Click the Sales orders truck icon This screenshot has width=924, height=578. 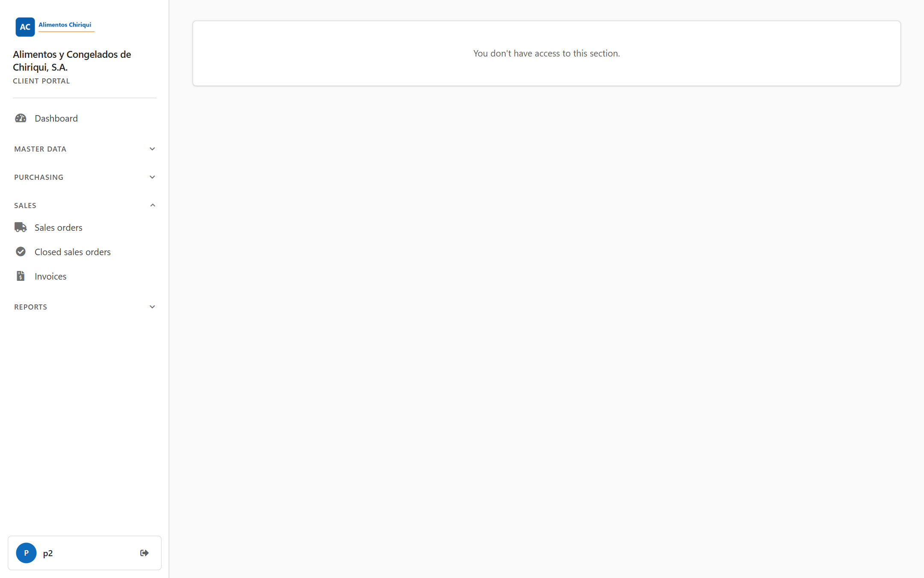coord(21,227)
